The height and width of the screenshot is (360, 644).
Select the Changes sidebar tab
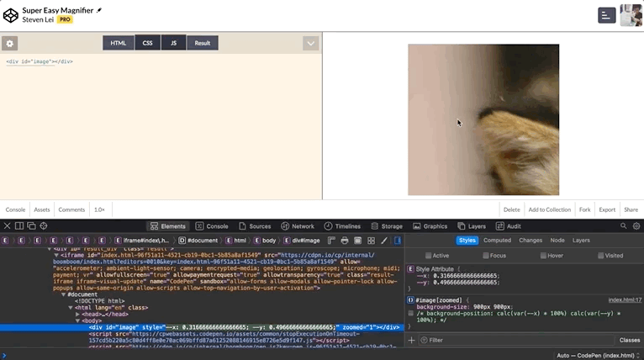pyautogui.click(x=531, y=241)
